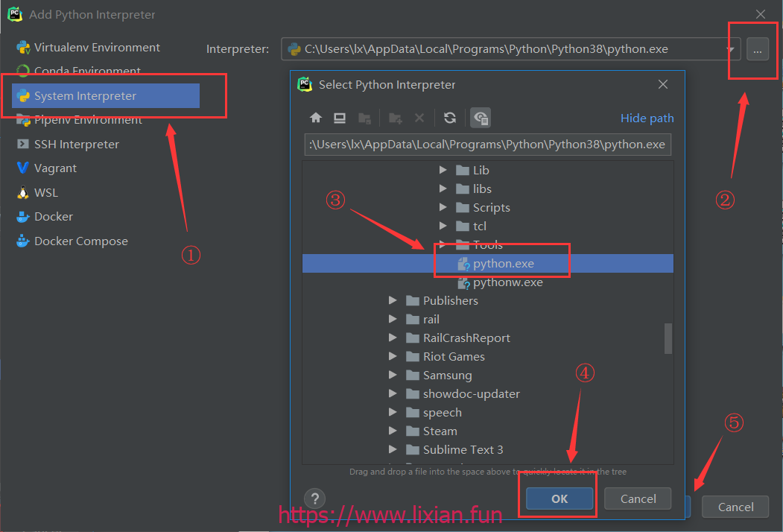Click the file tree vertical scrollbar

coord(668,338)
